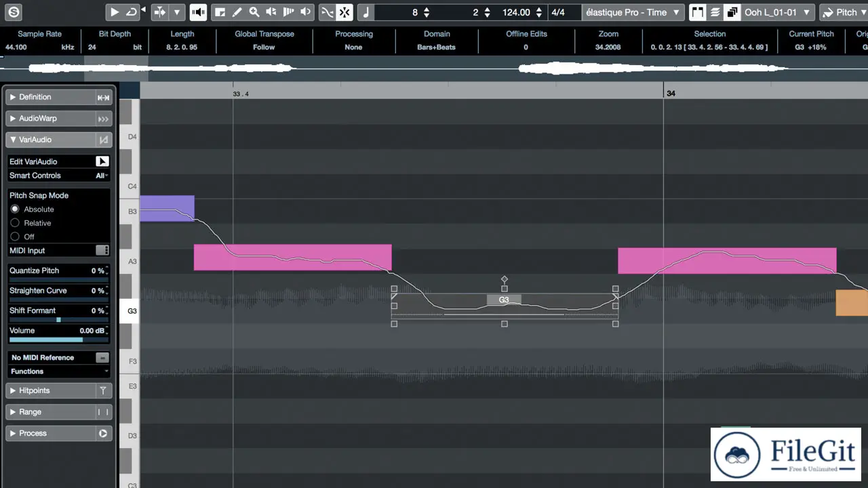The image size is (868, 488).
Task: Click the Quantize Pitch slider
Action: 58,279
